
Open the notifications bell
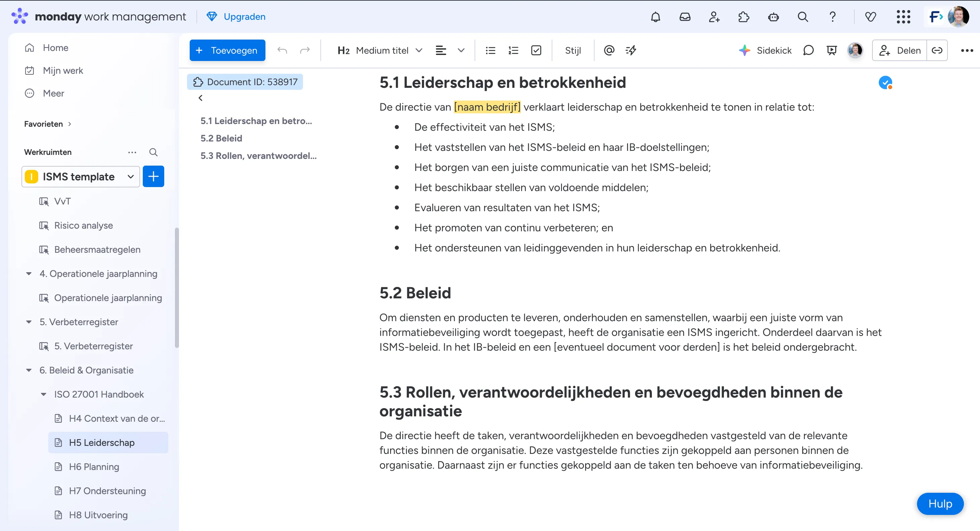[655, 17]
